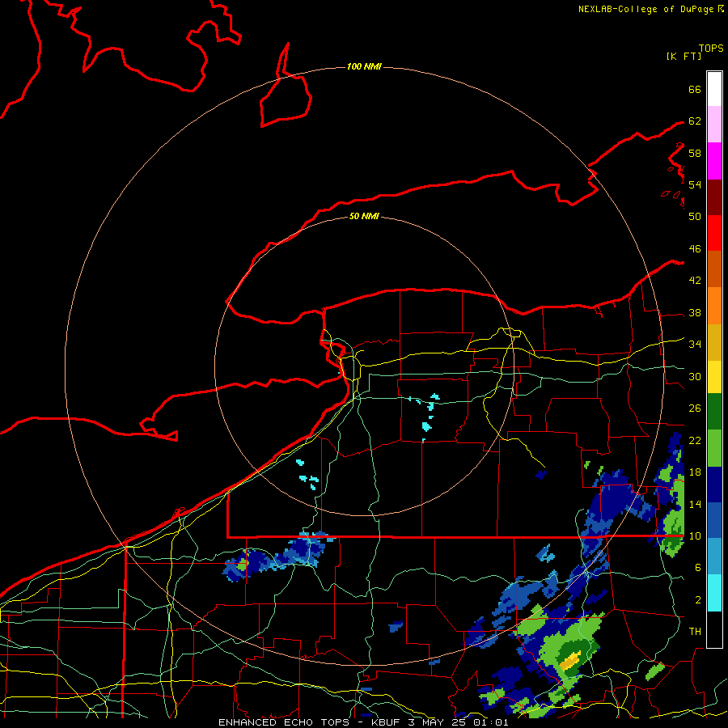Select the light blue legend swatch
Image resolution: width=728 pixels, height=728 pixels.
[x=714, y=557]
